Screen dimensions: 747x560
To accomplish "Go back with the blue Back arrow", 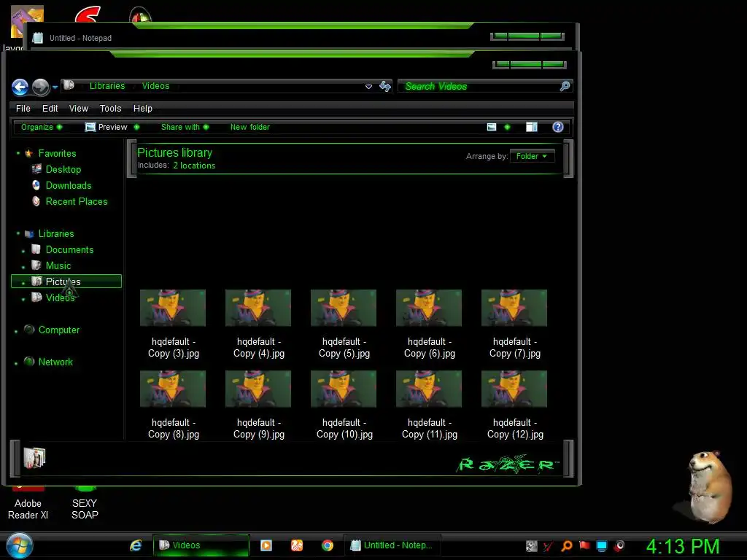I will tap(20, 87).
